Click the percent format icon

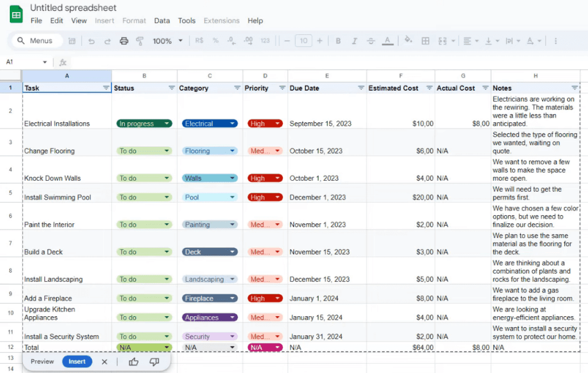[216, 41]
